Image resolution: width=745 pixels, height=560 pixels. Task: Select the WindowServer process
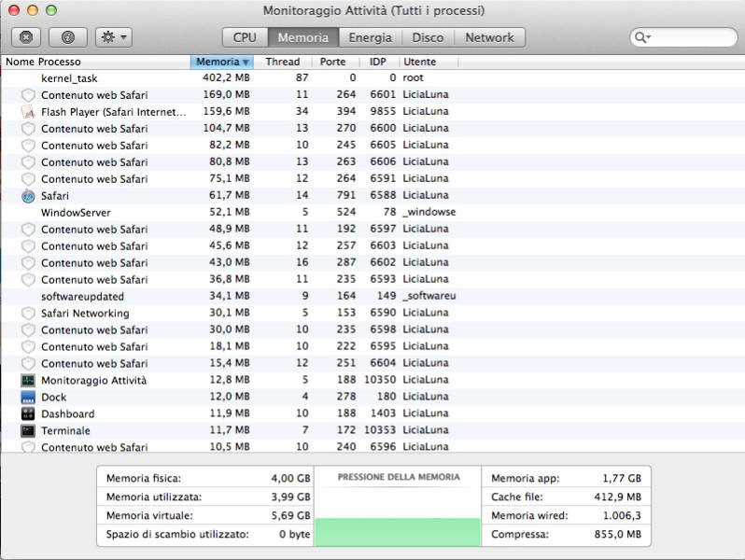coord(372,212)
